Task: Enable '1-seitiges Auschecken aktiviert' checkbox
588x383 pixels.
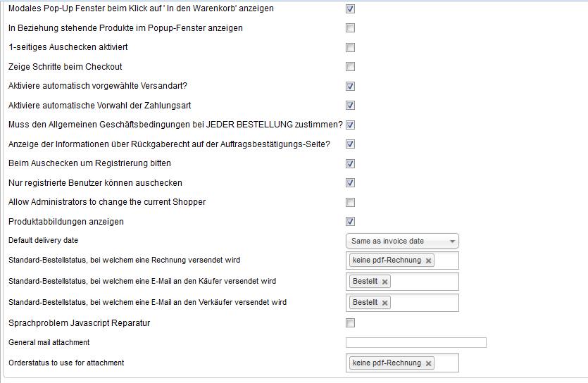Action: pyautogui.click(x=350, y=48)
